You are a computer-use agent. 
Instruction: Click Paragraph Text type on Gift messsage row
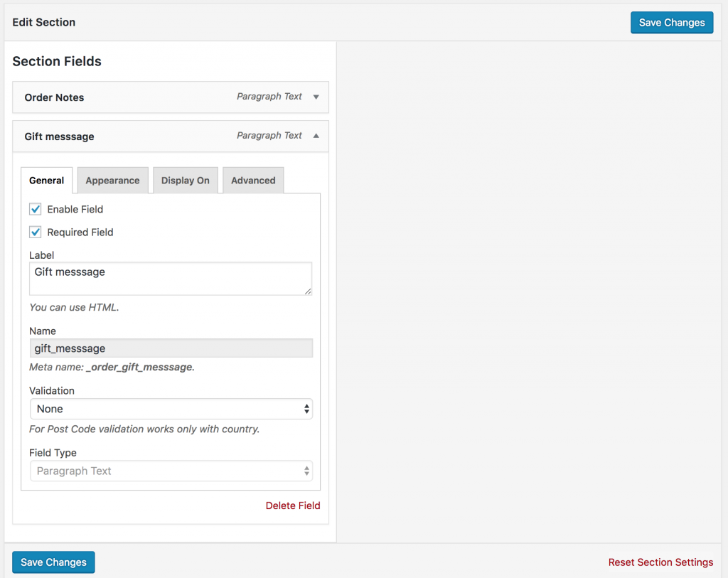(269, 135)
